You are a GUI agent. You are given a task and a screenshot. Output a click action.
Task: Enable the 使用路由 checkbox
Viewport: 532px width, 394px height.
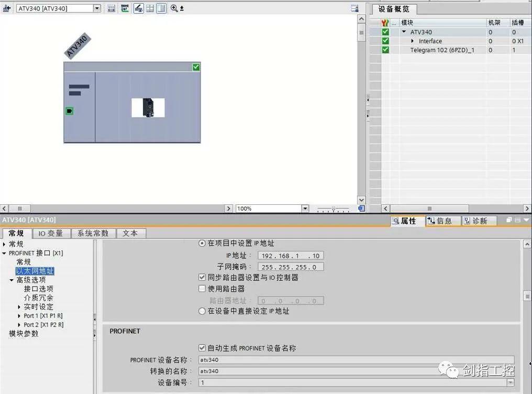tap(202, 289)
